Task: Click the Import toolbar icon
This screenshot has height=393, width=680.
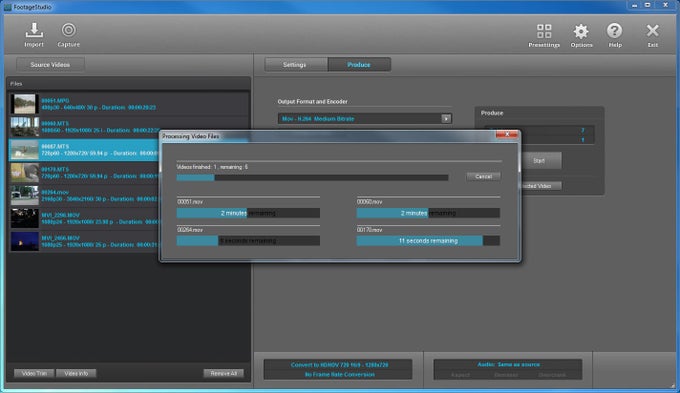Action: coord(34,35)
